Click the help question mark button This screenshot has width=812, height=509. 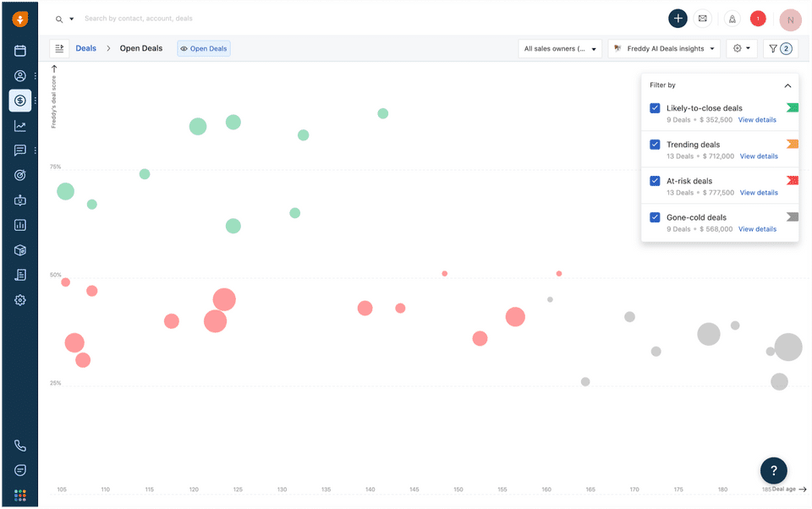(773, 471)
